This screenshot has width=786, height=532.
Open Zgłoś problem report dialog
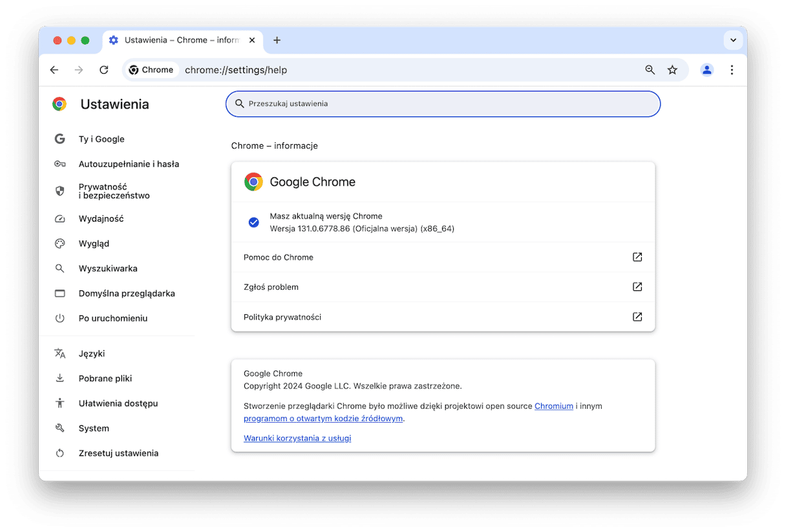point(443,287)
